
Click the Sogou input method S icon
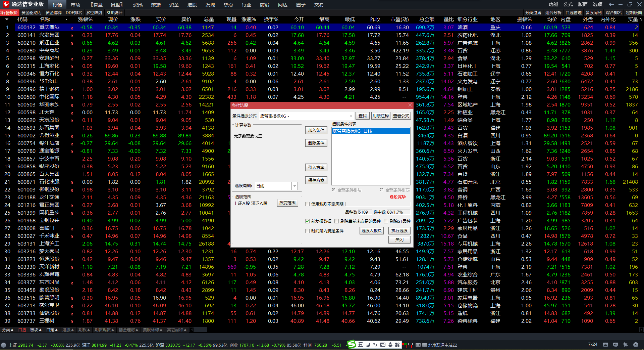352,344
